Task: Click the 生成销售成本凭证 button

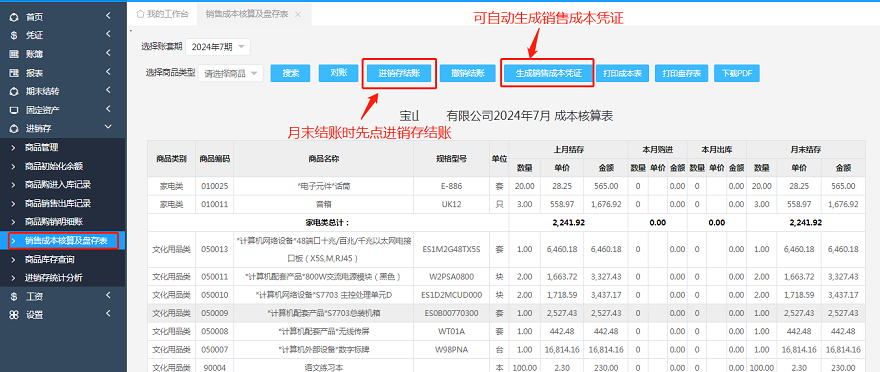Action: click(547, 74)
